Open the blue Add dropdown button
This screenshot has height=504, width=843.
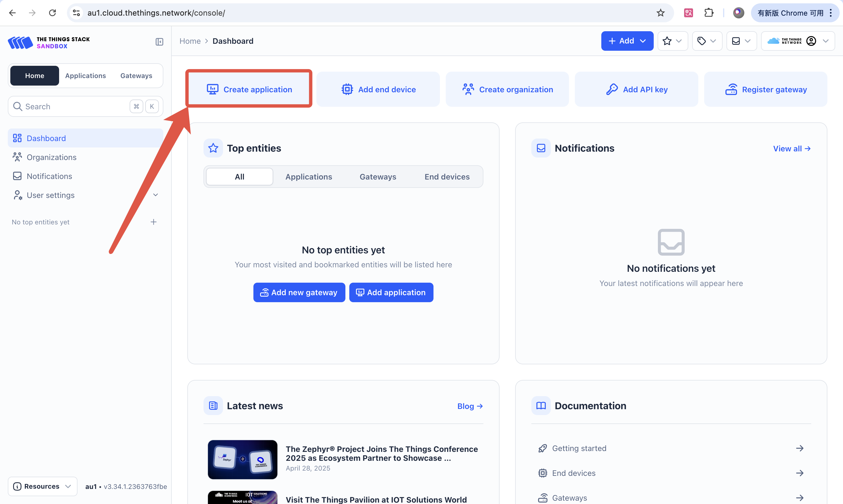[627, 41]
